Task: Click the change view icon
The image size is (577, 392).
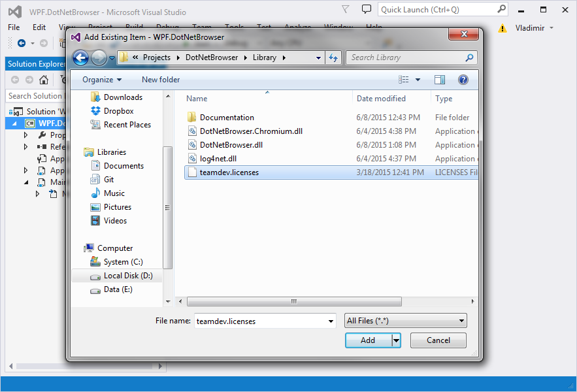Action: [x=404, y=80]
